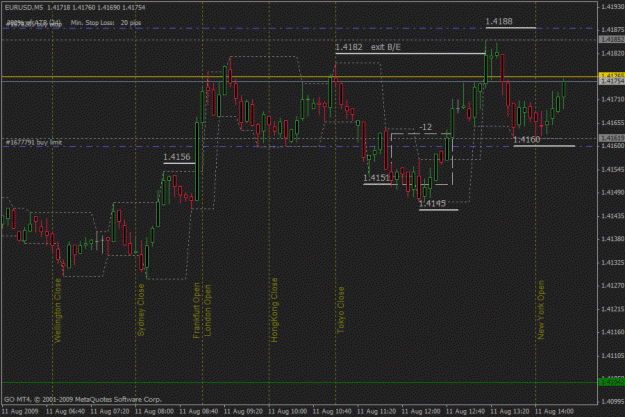Click the 1.41270 price axis label
The height and width of the screenshot is (417, 625).
(613, 285)
